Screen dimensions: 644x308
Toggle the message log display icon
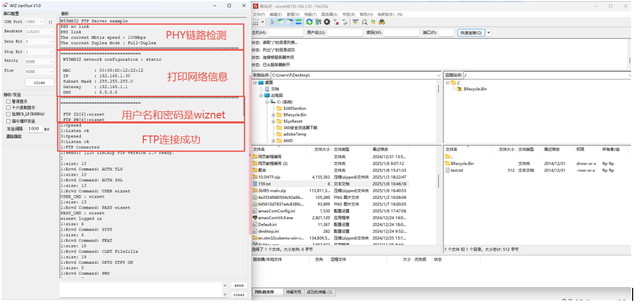tap(273, 22)
